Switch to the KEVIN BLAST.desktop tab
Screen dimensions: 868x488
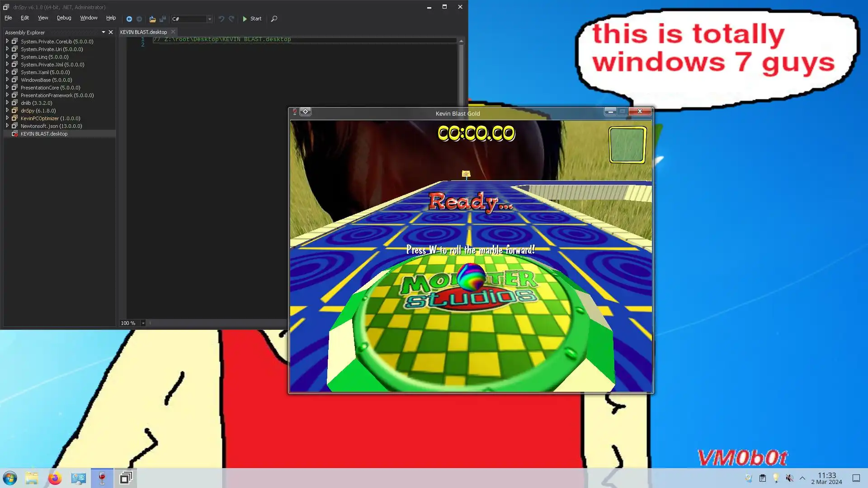(143, 32)
